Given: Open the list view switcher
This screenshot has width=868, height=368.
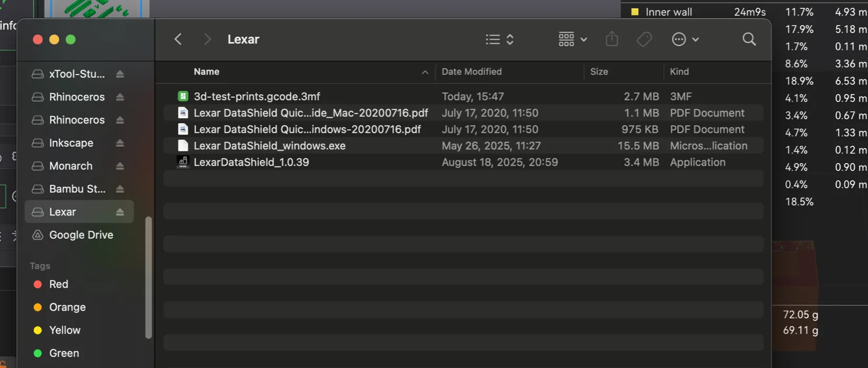Looking at the screenshot, I should (499, 39).
